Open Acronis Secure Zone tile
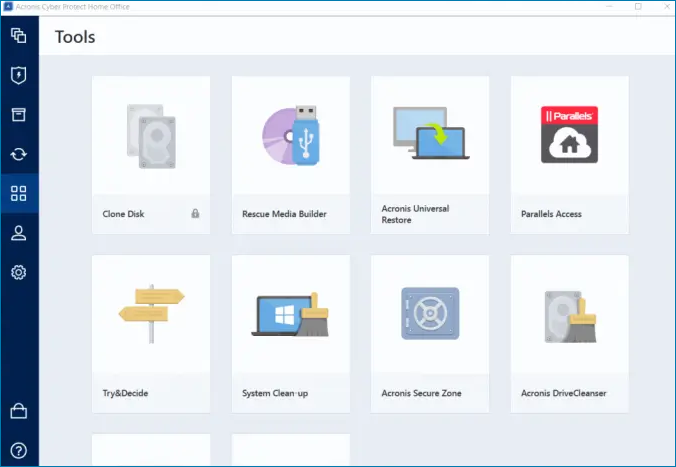Screen dimensions: 676x467 [x=430, y=333]
